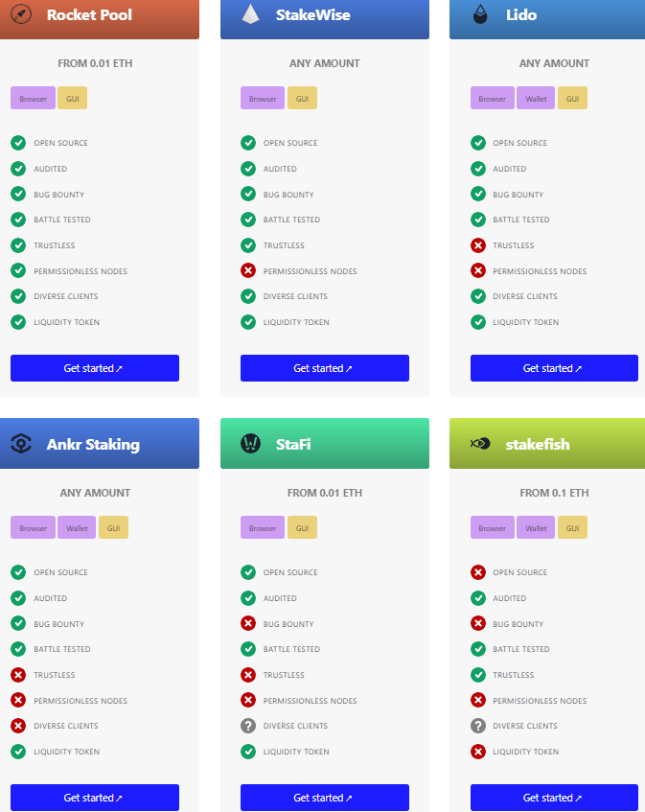
Task: Click the Wallet badge under Lido
Action: (535, 98)
